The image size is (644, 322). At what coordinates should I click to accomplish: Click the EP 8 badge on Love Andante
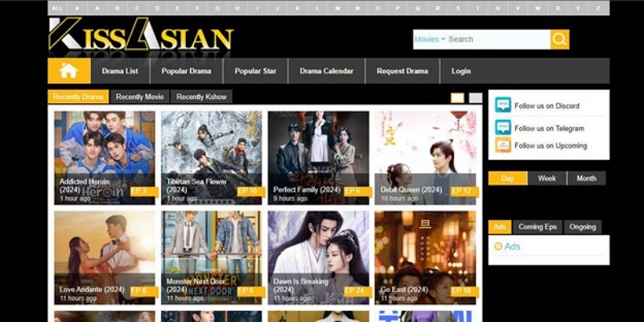(143, 291)
